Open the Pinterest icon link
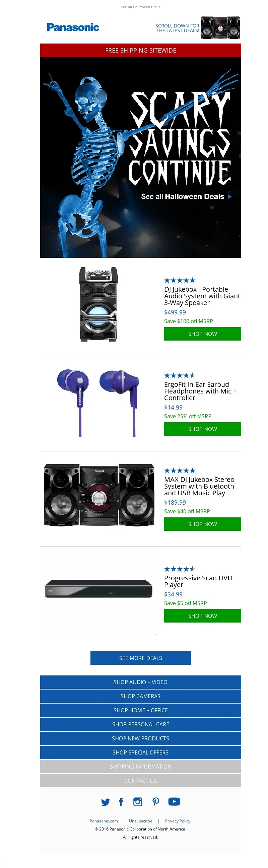The height and width of the screenshot is (868, 268). (156, 802)
